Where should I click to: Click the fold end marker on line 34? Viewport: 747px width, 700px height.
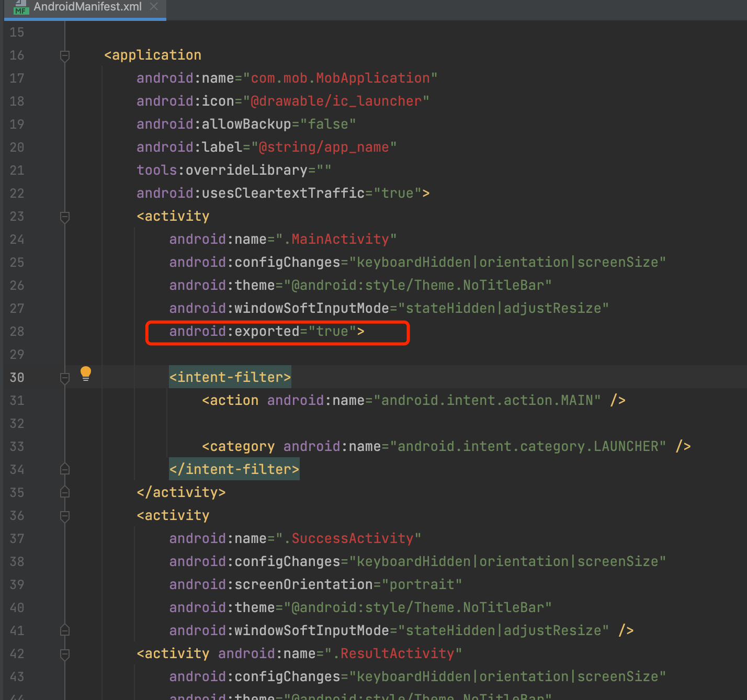[x=65, y=469]
